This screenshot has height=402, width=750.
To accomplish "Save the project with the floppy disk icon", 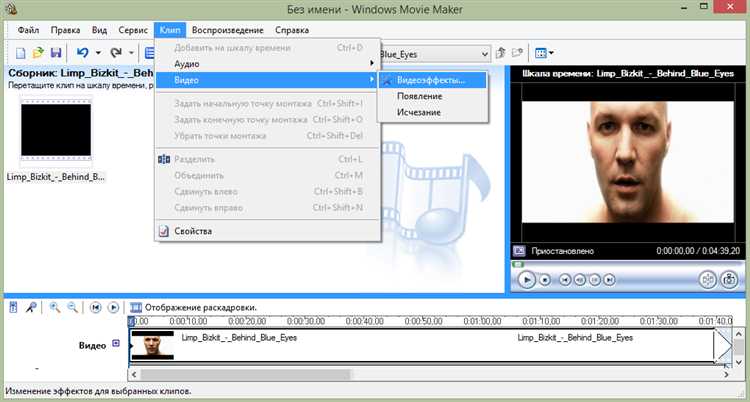I will click(x=56, y=53).
